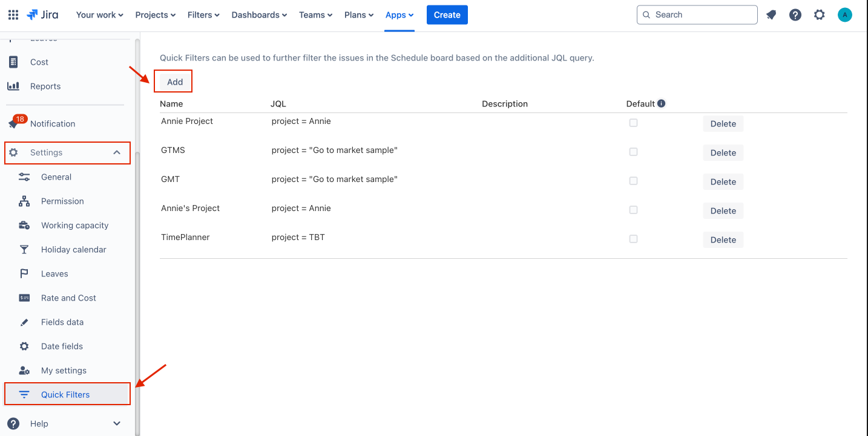Open the Projects dropdown menu
Image resolution: width=868 pixels, height=436 pixels.
click(x=155, y=15)
